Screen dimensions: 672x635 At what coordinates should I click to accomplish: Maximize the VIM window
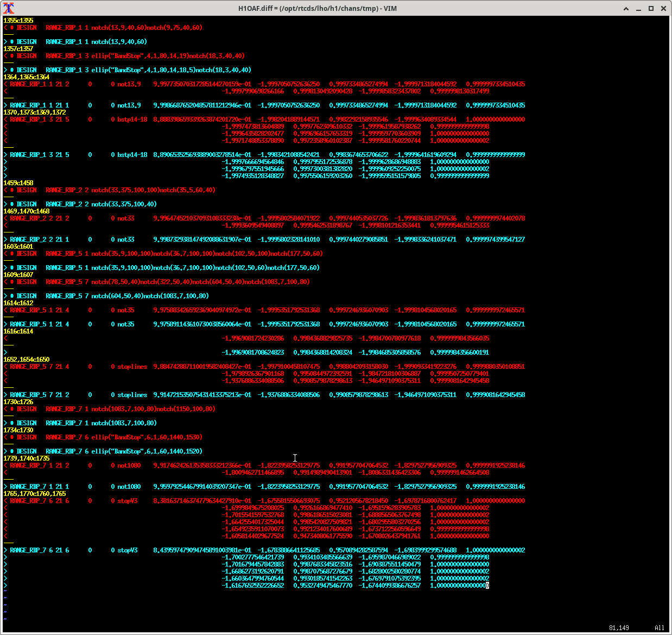(651, 8)
